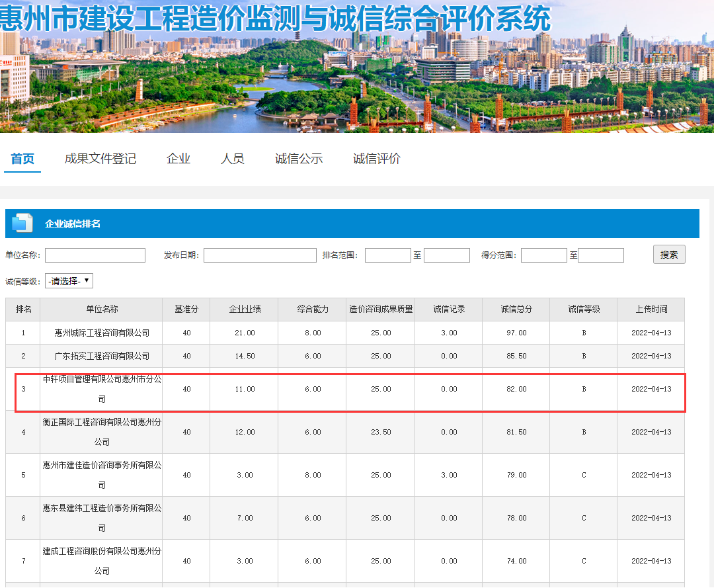The image size is (714, 588).
Task: Open the 人员 navigation tab
Action: click(x=233, y=159)
